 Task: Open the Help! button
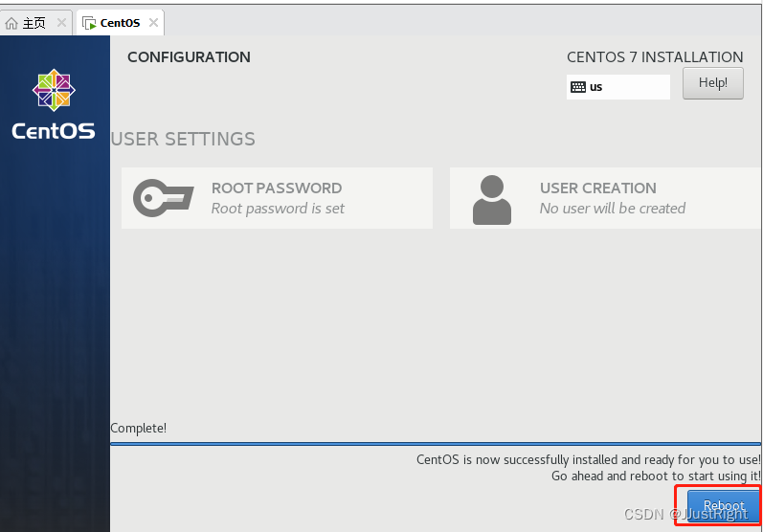(x=713, y=83)
